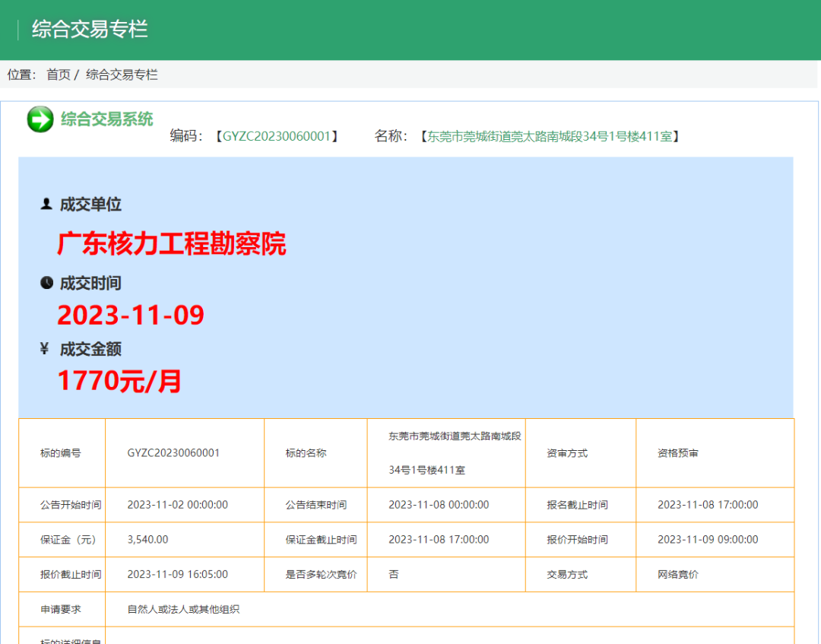Select the 网络竞价 value
Image resolution: width=821 pixels, height=644 pixels.
678,574
